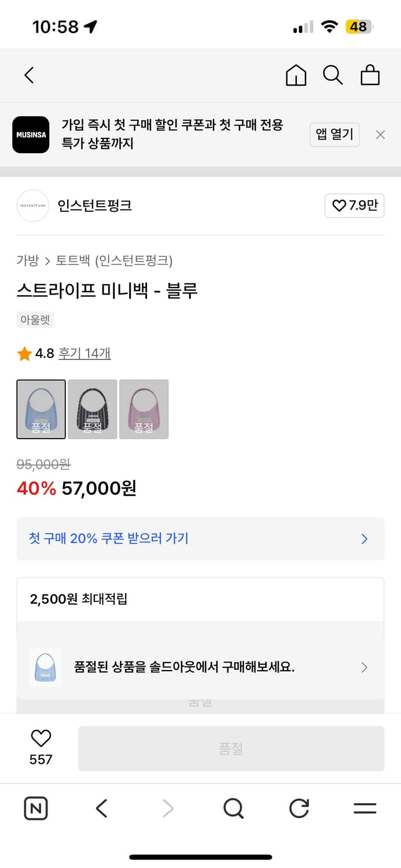Open Naver home via N icon
This screenshot has height=868, width=401.
coord(35,808)
